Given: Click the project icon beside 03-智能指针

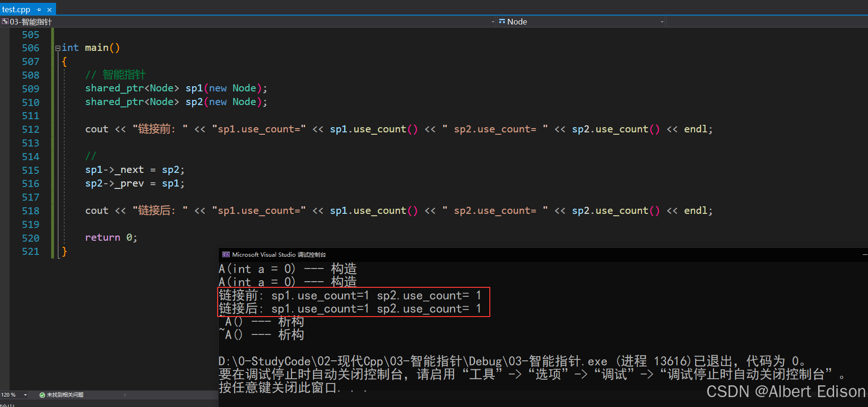Looking at the screenshot, I should coord(5,22).
